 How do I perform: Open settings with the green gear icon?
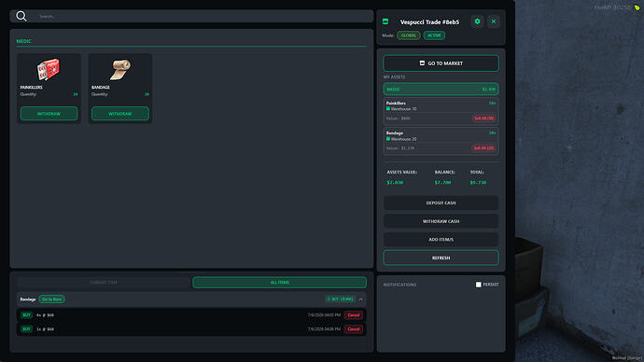point(477,21)
